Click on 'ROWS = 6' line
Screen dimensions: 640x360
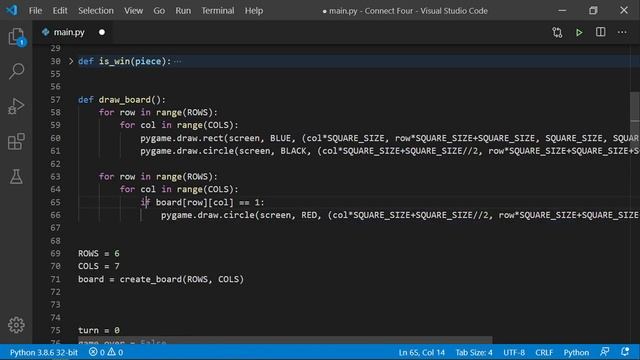[99, 253]
